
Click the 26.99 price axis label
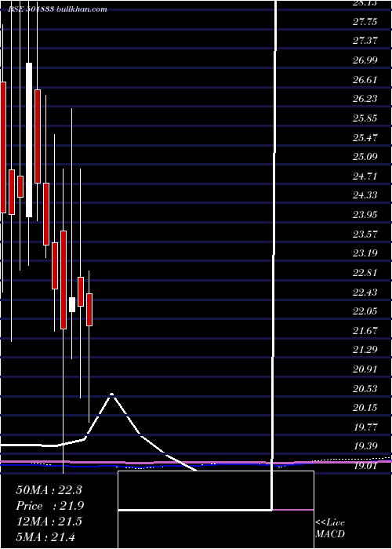[365, 60]
